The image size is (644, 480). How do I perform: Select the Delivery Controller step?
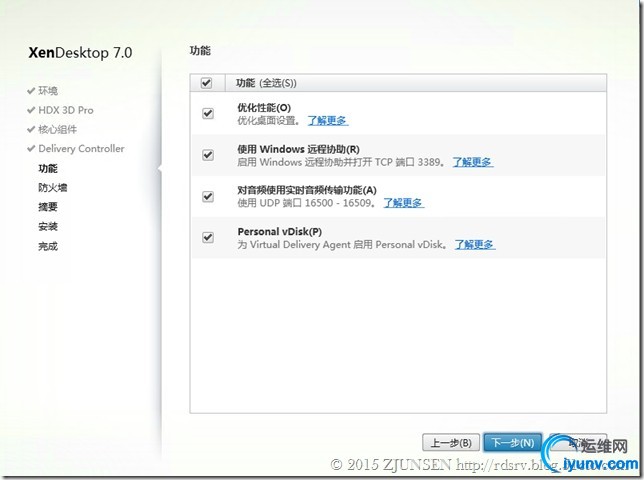point(81,149)
